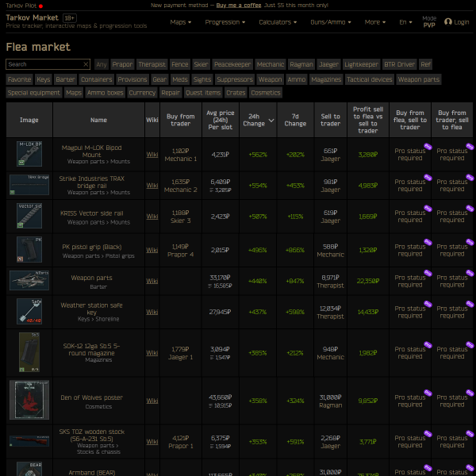Viewport: 476px width, 476px height.
Task: Open the More dropdown menu
Action: pyautogui.click(x=375, y=22)
